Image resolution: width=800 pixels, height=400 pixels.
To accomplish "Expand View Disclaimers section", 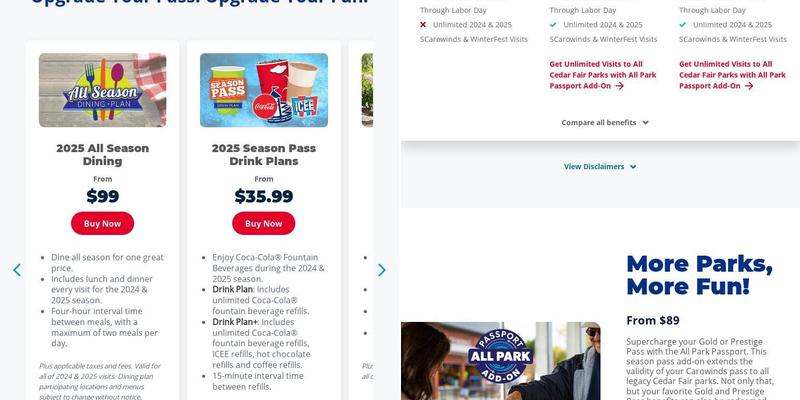I will coord(600,166).
